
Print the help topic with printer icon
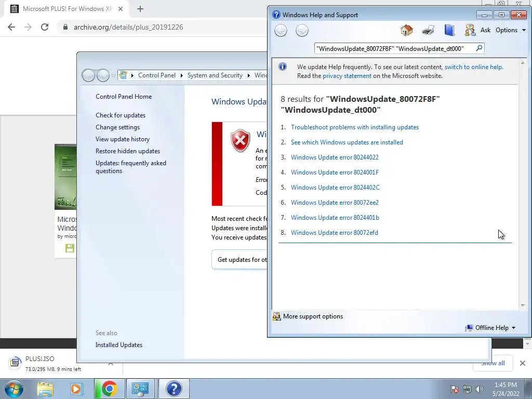[x=428, y=30]
